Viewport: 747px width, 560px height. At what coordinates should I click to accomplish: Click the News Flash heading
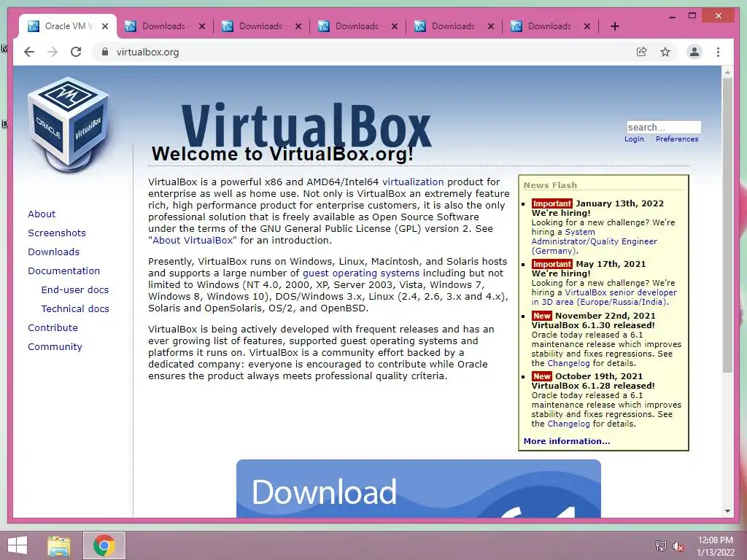tap(550, 184)
